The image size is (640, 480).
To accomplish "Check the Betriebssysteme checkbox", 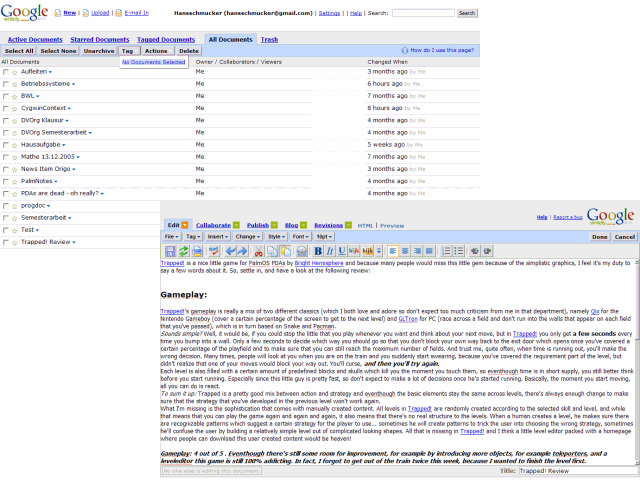I will [x=6, y=84].
